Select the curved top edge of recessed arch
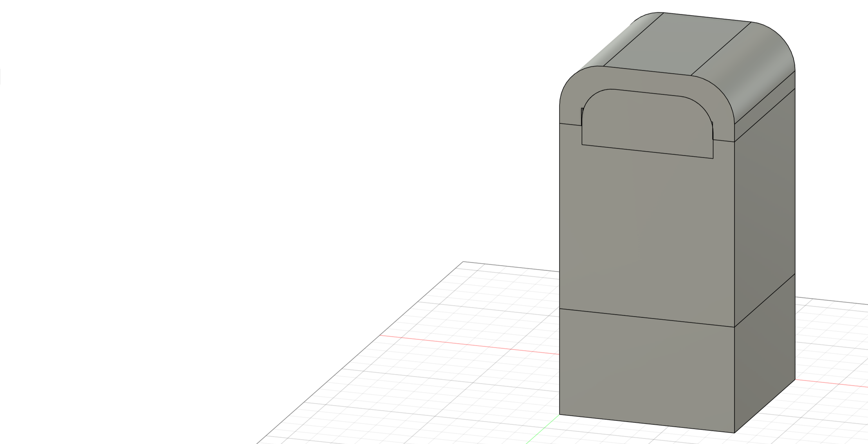 click(646, 93)
